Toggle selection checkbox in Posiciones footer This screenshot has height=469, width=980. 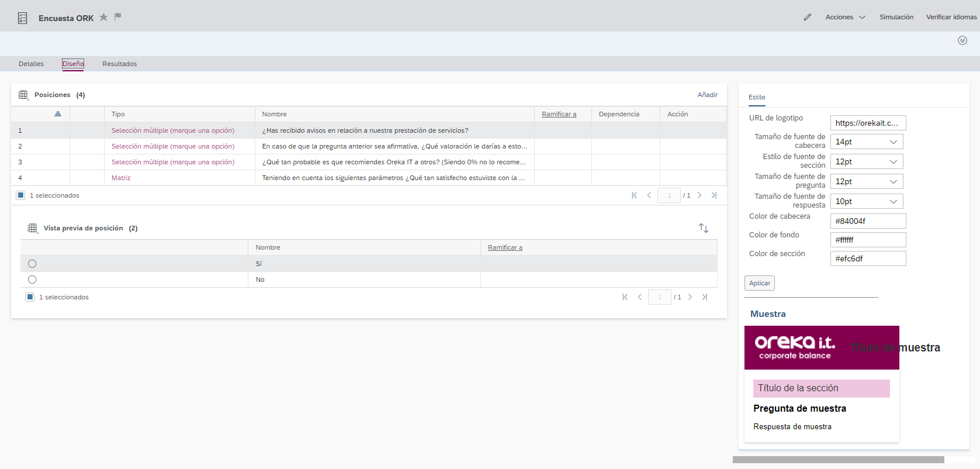(20, 195)
